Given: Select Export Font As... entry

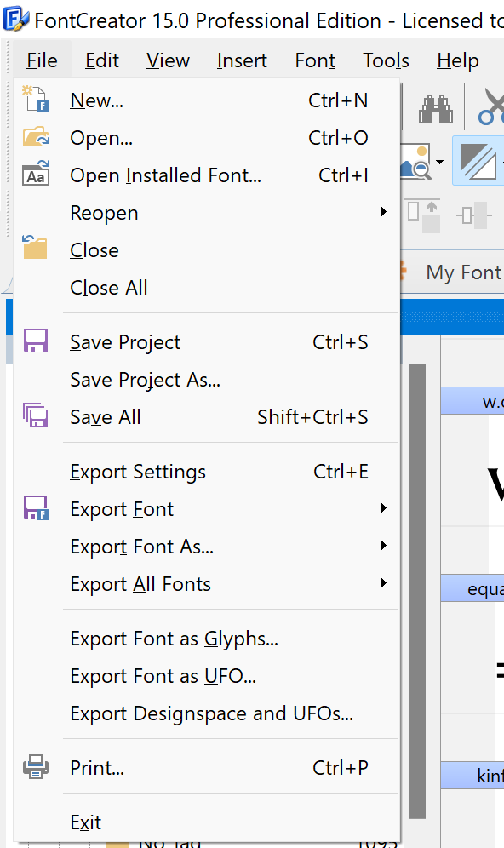Looking at the screenshot, I should click(207, 547).
